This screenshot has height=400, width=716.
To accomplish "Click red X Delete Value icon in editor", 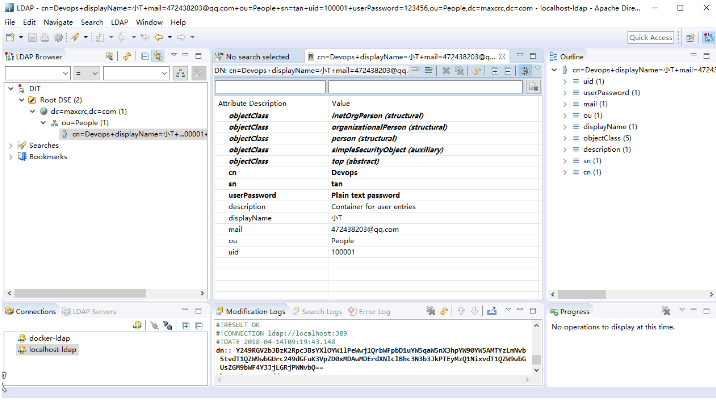I will [446, 70].
